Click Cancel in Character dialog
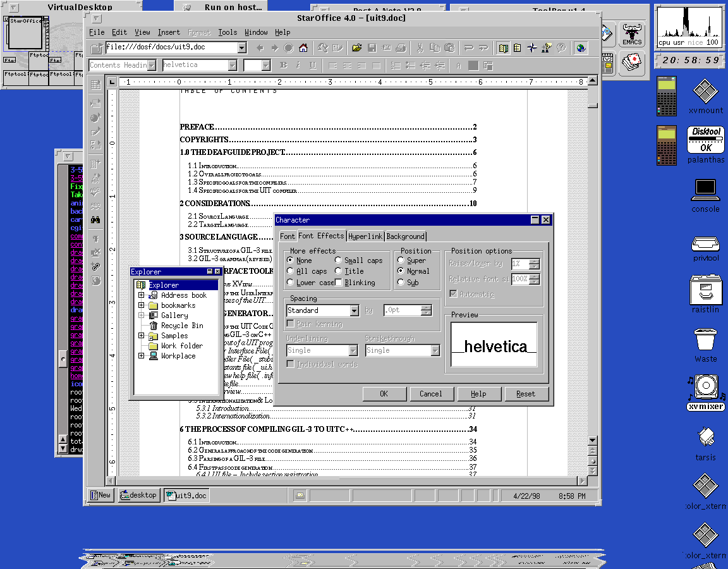Screen dimensions: 728x569 tap(431, 394)
